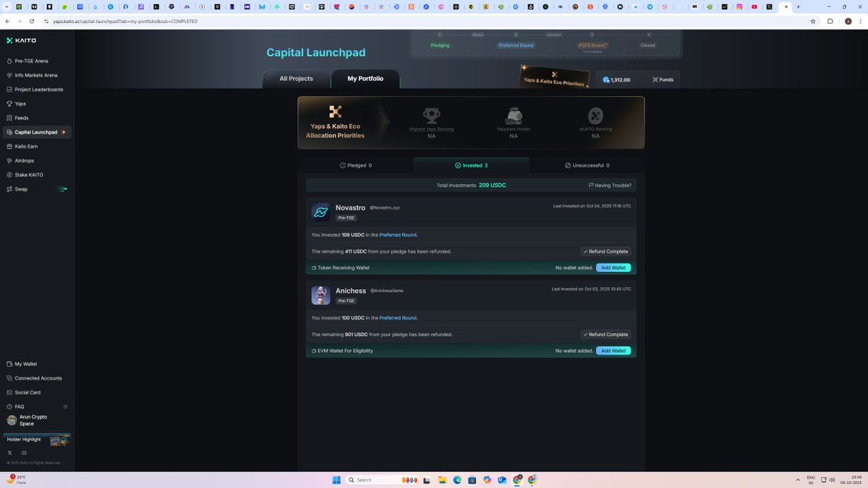Click the 1,312.00 balance button
The width and height of the screenshot is (868, 488).
point(616,80)
